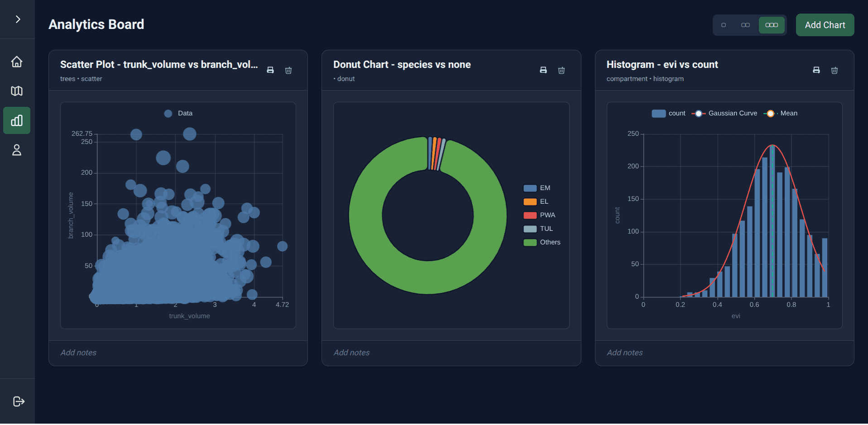Open the Map view icon in sidebar
Image resolution: width=868 pixels, height=425 pixels.
[x=17, y=91]
